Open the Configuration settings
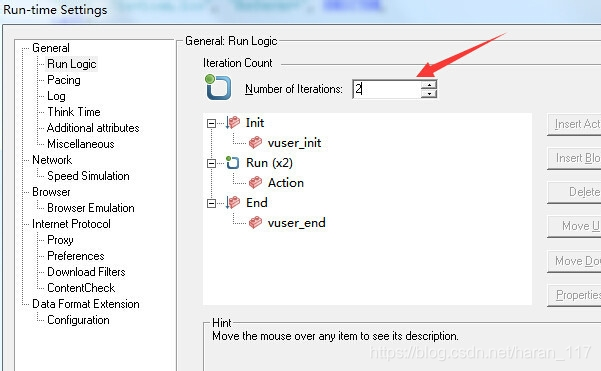The width and height of the screenshot is (601, 371). [x=78, y=320]
